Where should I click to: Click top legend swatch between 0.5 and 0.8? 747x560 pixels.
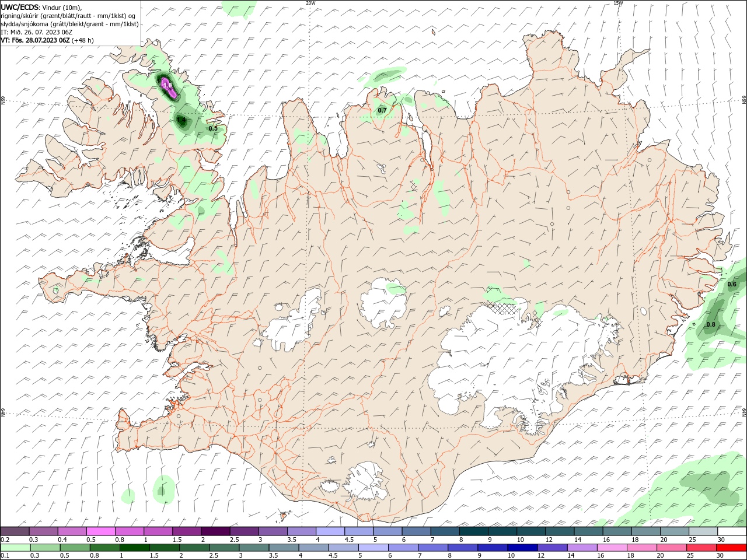[101, 531]
